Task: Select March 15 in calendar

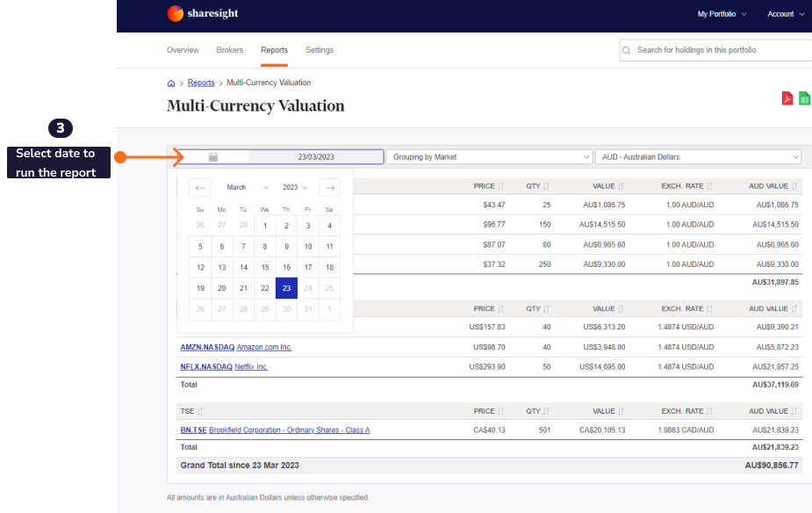Action: tap(265, 267)
